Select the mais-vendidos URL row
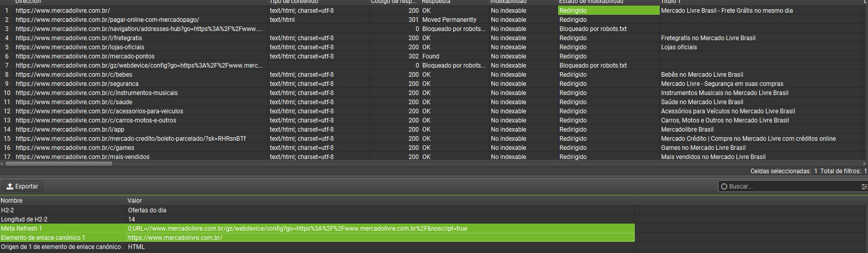Image resolution: width=868 pixels, height=253 pixels. tap(82, 157)
